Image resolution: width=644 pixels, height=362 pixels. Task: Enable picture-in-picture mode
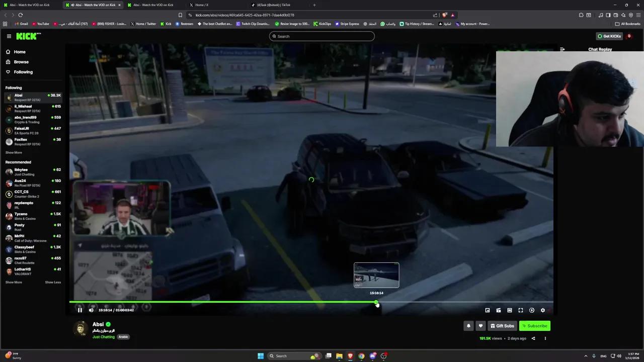[487, 310]
